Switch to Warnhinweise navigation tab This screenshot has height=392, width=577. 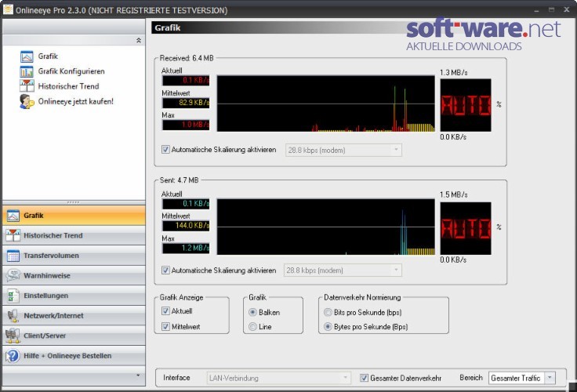(74, 276)
